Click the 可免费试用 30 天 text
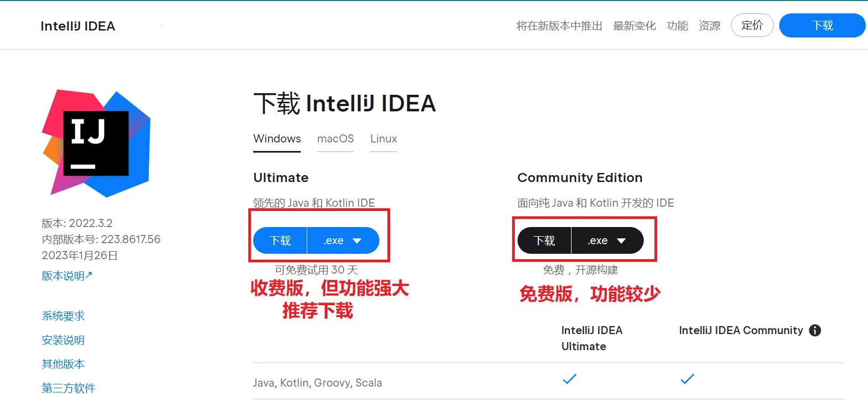868x408 pixels. (x=316, y=270)
